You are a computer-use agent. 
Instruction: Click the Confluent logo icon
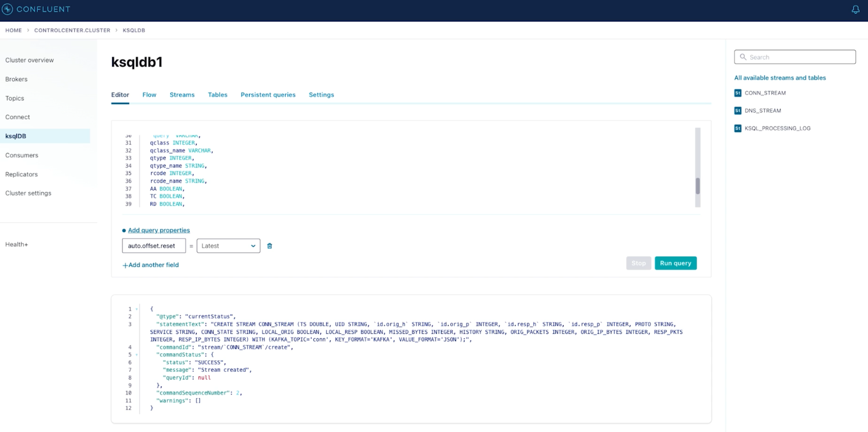(8, 9)
